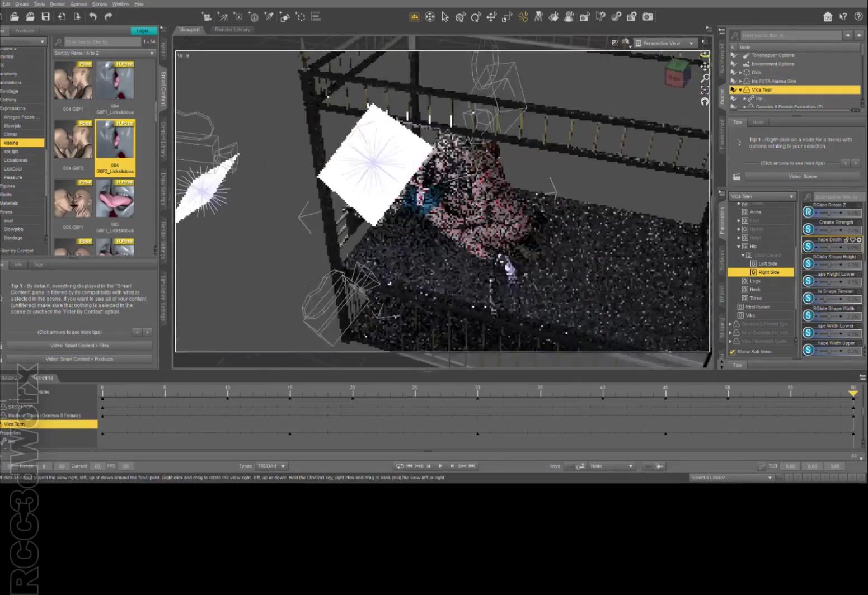Select the Node Selection arrow tool
Screen dimensions: 868x595
445,17
